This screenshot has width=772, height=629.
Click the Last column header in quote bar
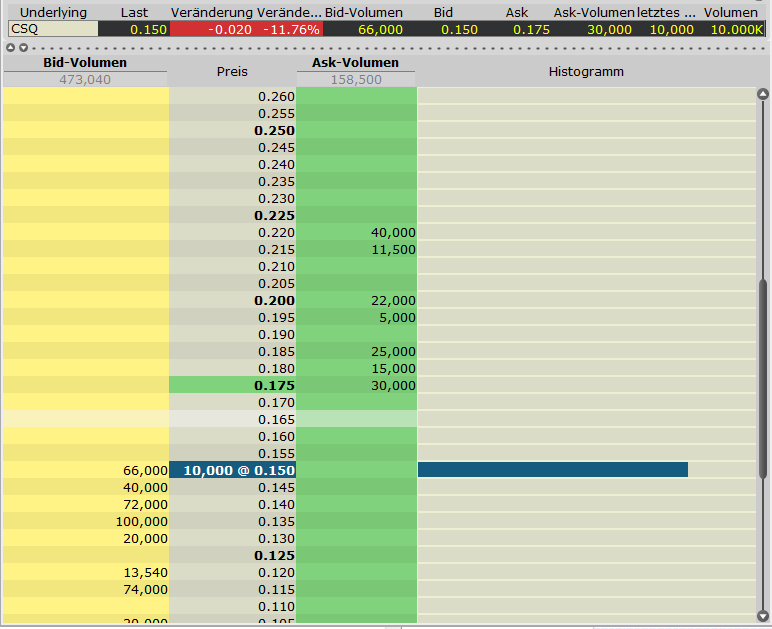[134, 12]
